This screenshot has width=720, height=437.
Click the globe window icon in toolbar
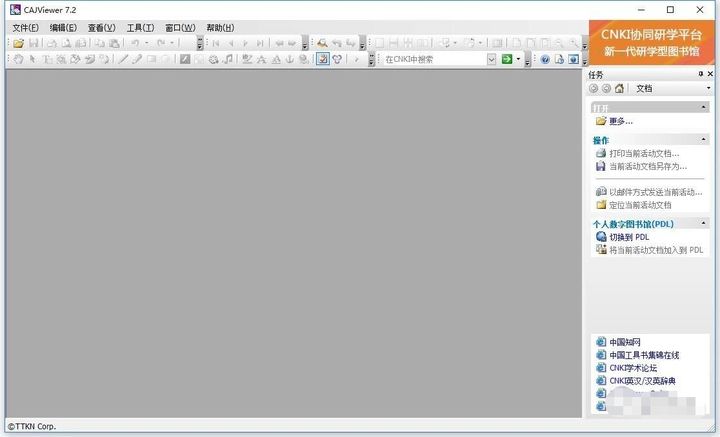pos(573,59)
